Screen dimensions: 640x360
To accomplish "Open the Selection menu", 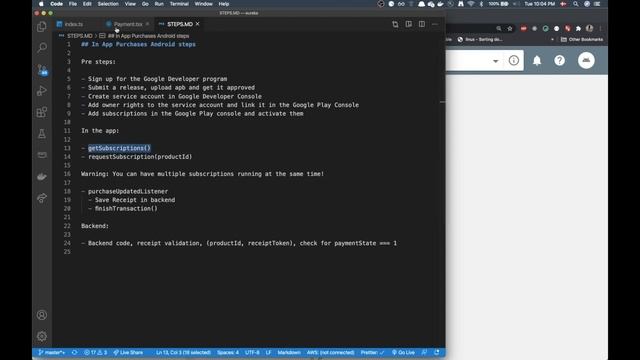I will [x=108, y=4].
